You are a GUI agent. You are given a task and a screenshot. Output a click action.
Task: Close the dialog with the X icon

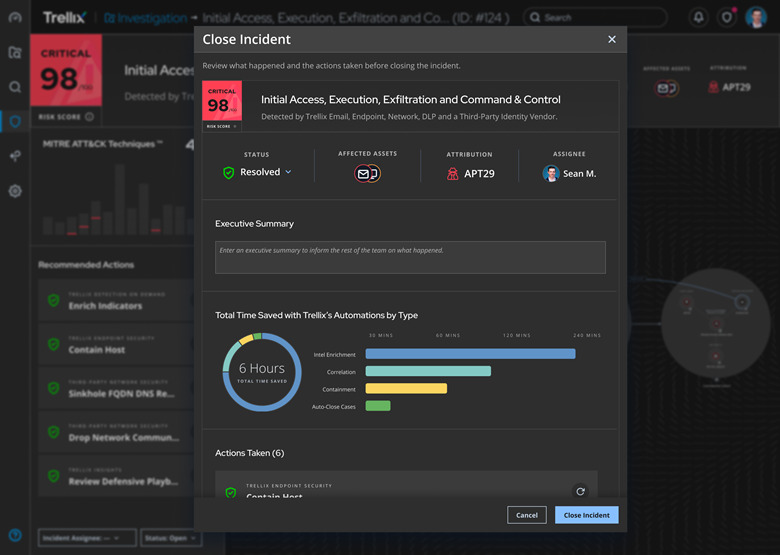pyautogui.click(x=612, y=39)
